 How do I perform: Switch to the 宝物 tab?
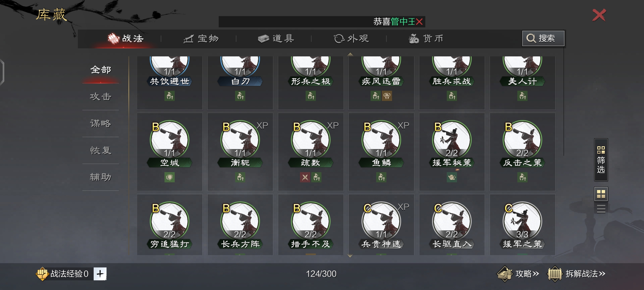coord(201,39)
